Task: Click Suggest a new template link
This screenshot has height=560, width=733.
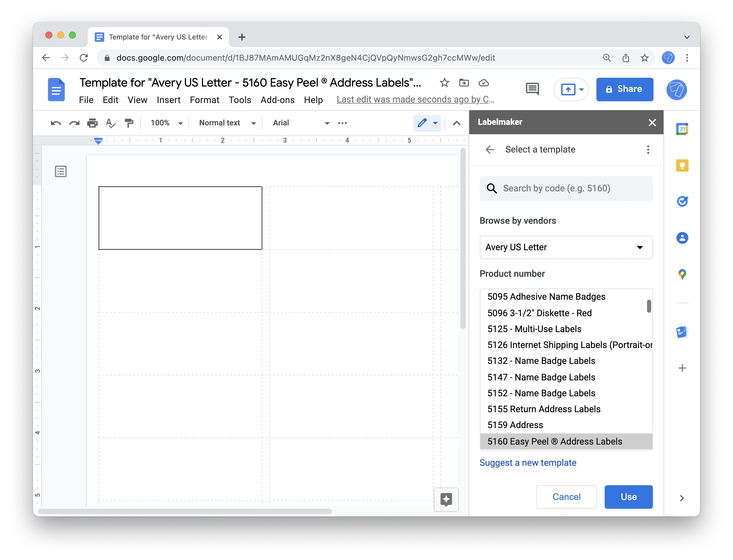Action: (x=527, y=462)
